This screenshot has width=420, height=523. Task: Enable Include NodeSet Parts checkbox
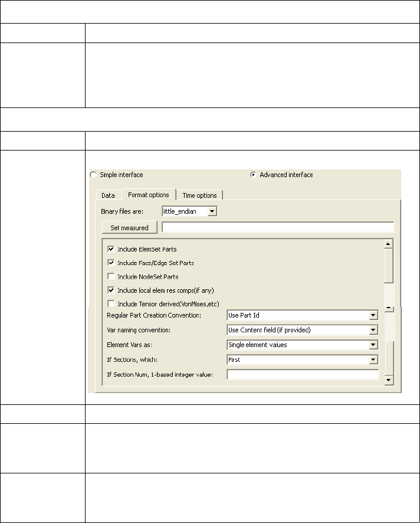pos(111,276)
